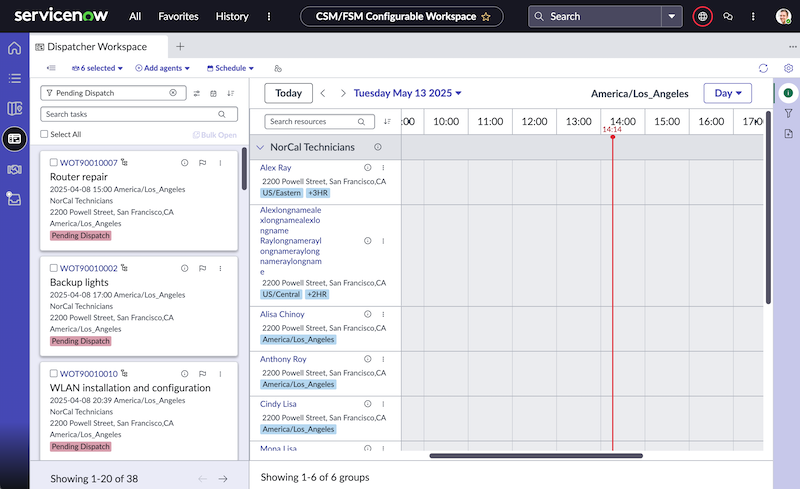800x489 pixels.
Task: Open the chat conversations icon in header
Action: 728,17
